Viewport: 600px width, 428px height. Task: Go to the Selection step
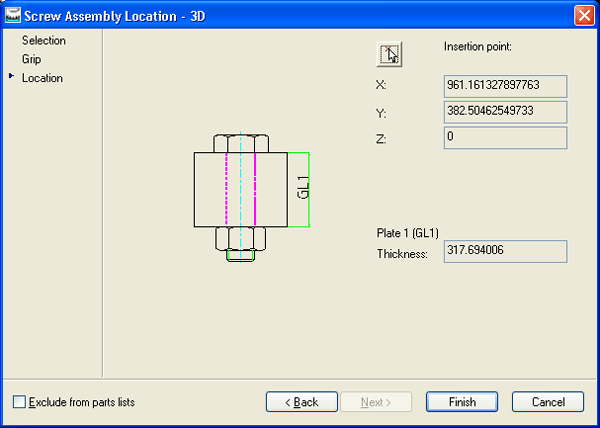coord(43,41)
